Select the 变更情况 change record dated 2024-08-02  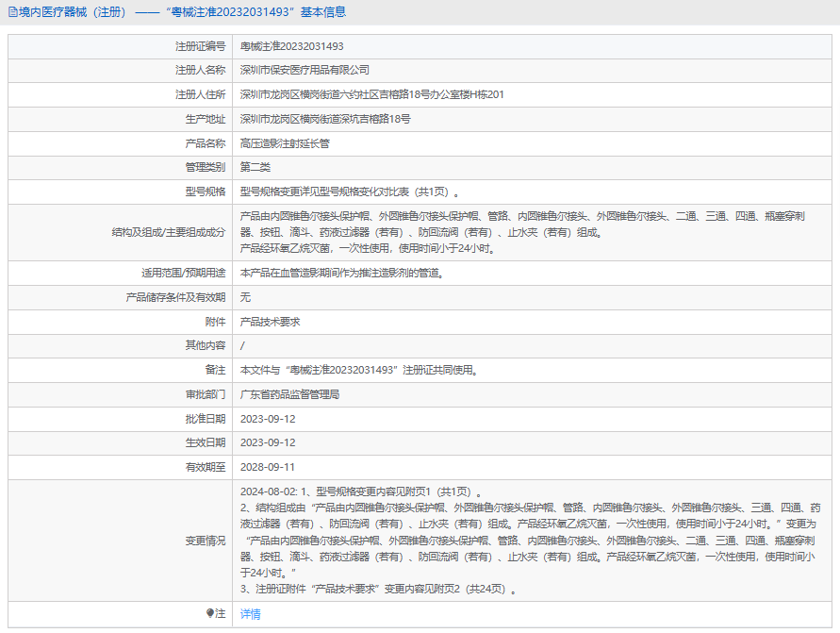pyautogui.click(x=531, y=541)
